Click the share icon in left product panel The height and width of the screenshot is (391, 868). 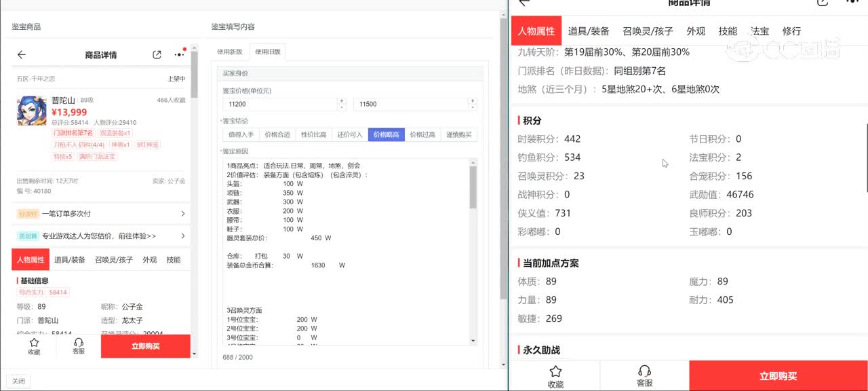(x=157, y=55)
